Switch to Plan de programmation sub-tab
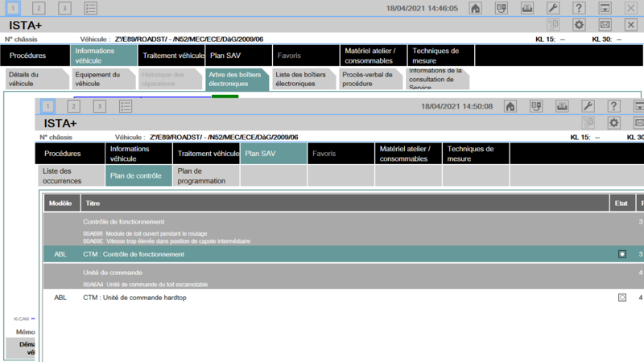644x362 pixels. click(206, 175)
